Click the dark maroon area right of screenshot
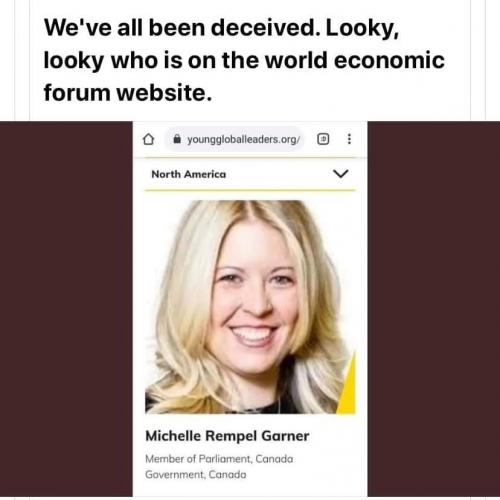The height and width of the screenshot is (500, 500). pyautogui.click(x=434, y=309)
